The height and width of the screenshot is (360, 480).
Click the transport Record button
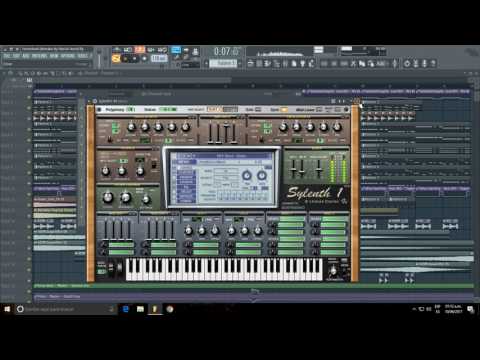pos(144,59)
